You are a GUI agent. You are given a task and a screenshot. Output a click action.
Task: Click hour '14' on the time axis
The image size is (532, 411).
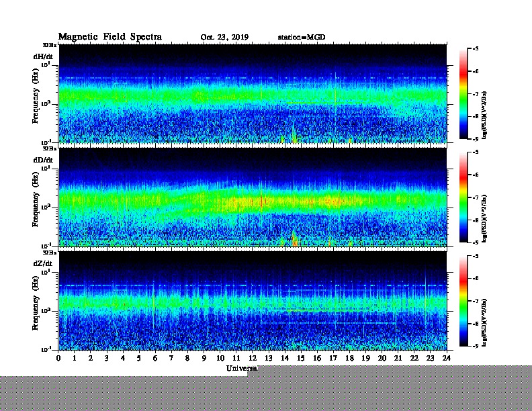click(x=285, y=358)
